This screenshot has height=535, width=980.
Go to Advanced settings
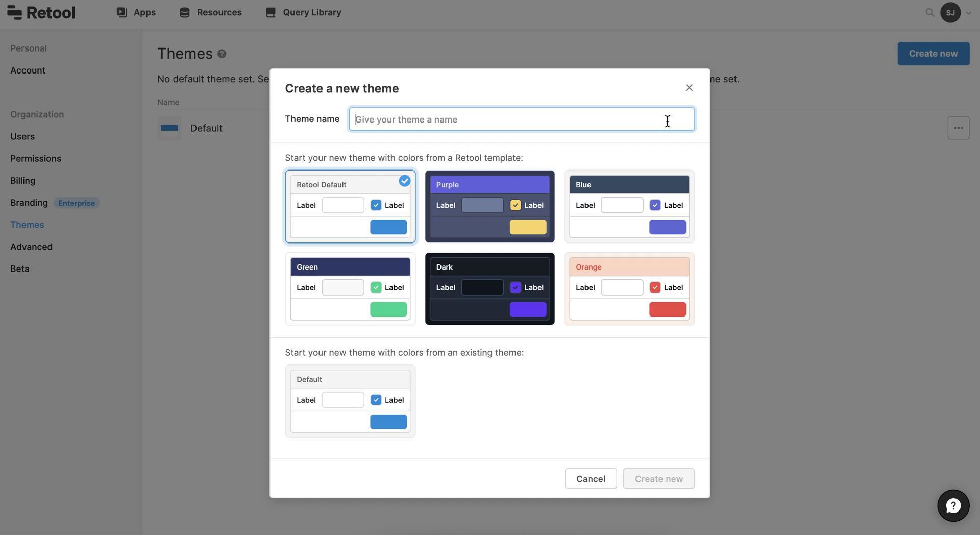point(31,247)
